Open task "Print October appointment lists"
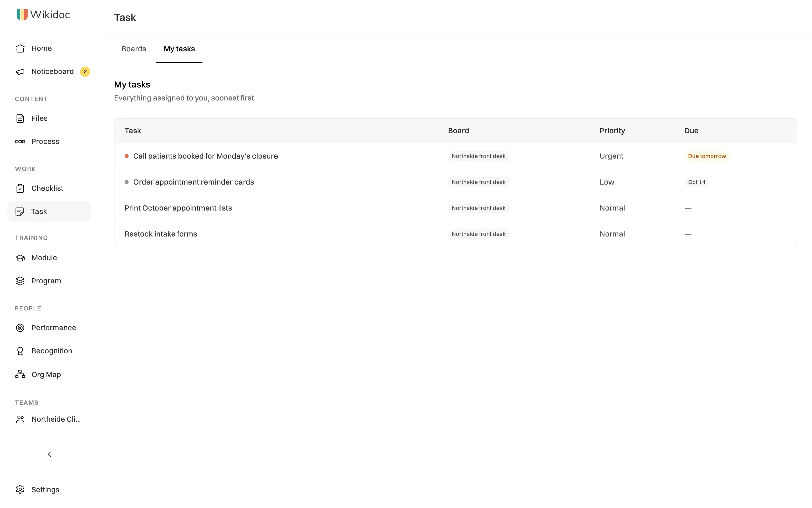The width and height of the screenshot is (812, 508). point(178,208)
